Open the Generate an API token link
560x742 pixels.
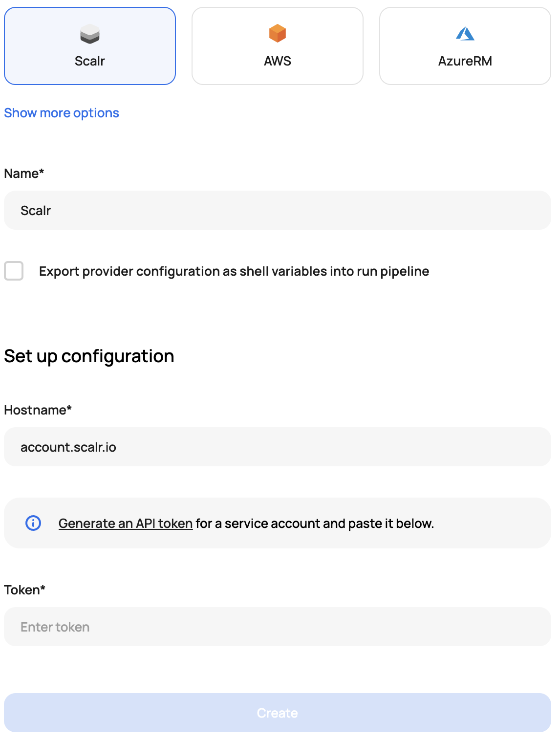(125, 524)
